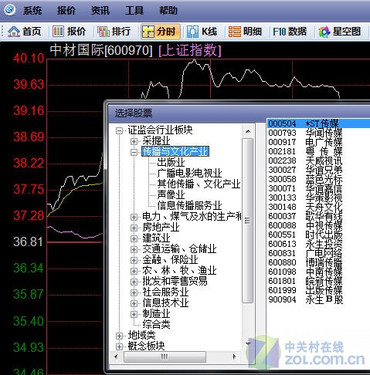The width and height of the screenshot is (370, 375).
Task: Open the 星空图 toolbar icon
Action: pos(340,32)
